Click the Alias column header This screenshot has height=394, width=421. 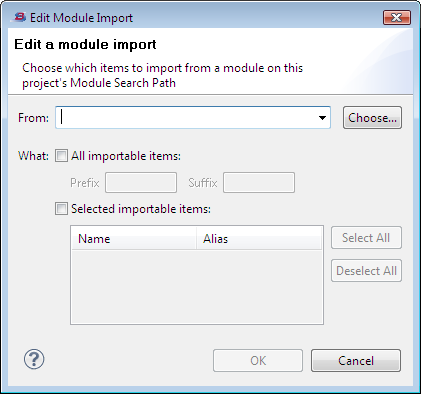point(259,239)
